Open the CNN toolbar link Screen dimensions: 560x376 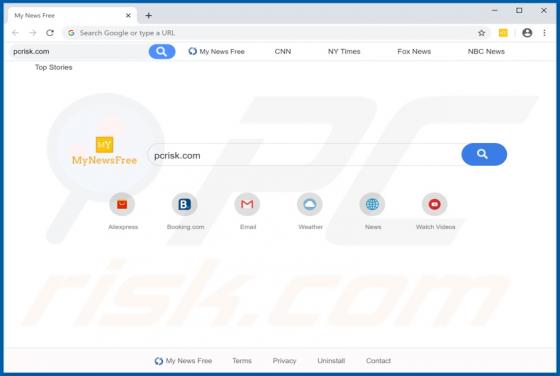pos(283,51)
